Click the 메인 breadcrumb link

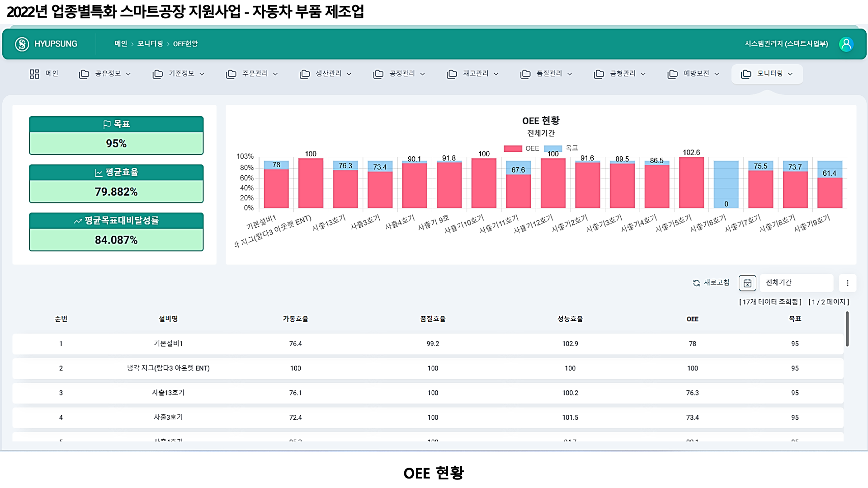pos(121,44)
